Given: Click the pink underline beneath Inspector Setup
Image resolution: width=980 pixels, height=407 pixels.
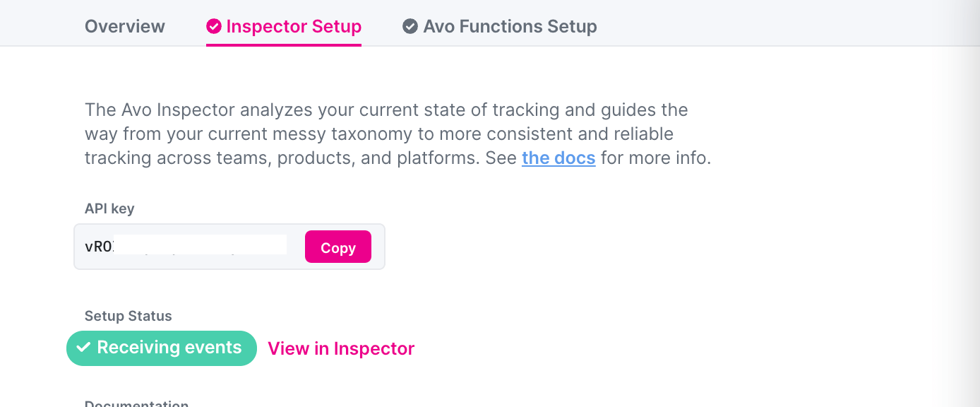Looking at the screenshot, I should (284, 43).
